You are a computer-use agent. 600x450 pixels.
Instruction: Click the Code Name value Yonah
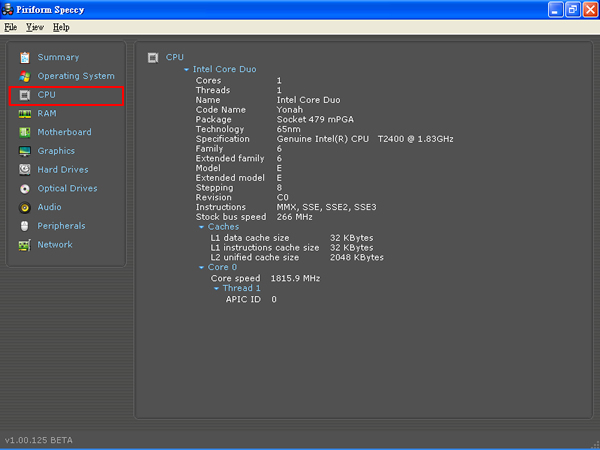tap(290, 110)
